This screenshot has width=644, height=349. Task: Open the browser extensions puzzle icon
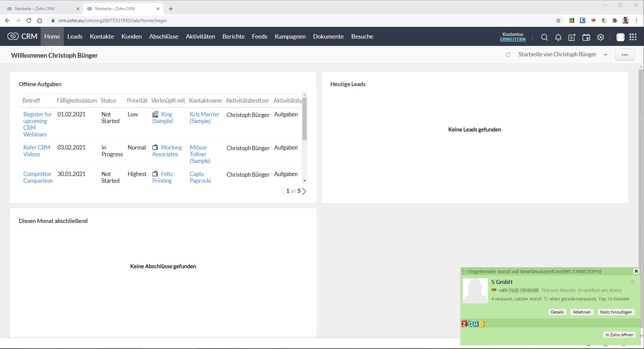coord(614,20)
